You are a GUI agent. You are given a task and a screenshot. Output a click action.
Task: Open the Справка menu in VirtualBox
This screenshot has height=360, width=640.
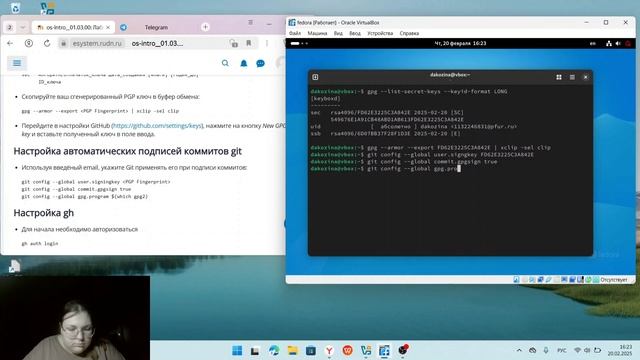click(409, 33)
